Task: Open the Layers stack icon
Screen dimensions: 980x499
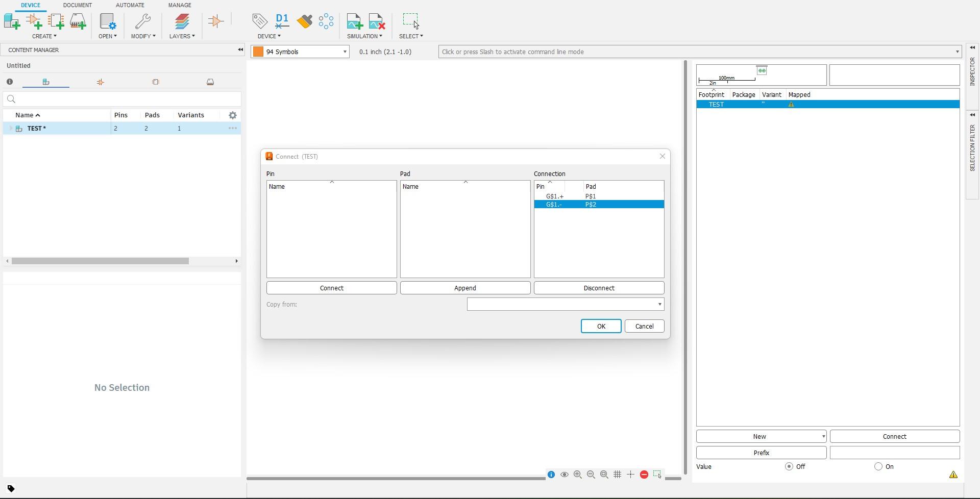Action: [x=182, y=21]
